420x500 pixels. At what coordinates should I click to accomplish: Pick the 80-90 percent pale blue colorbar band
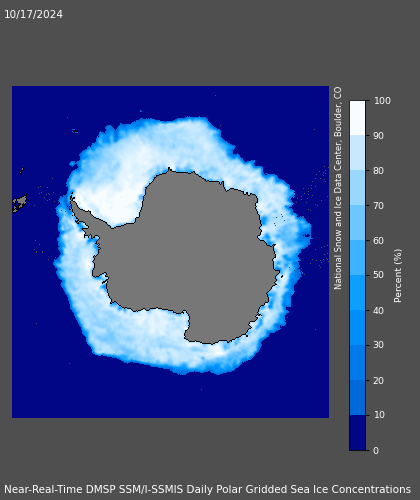point(357,153)
